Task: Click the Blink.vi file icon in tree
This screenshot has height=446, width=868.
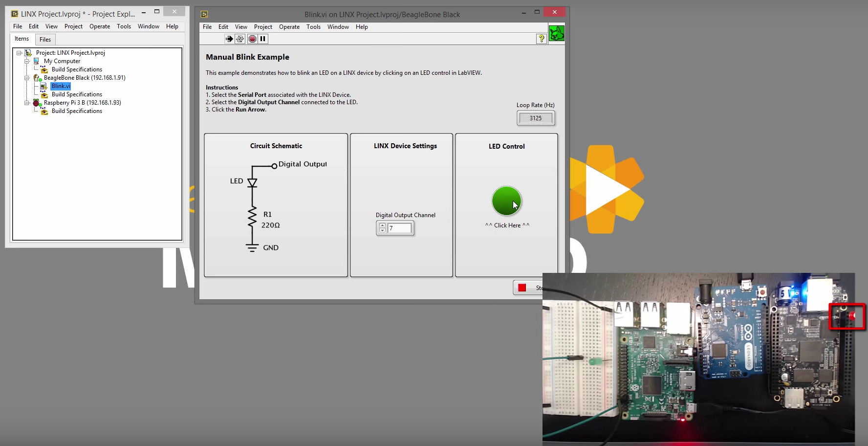Action: point(44,86)
